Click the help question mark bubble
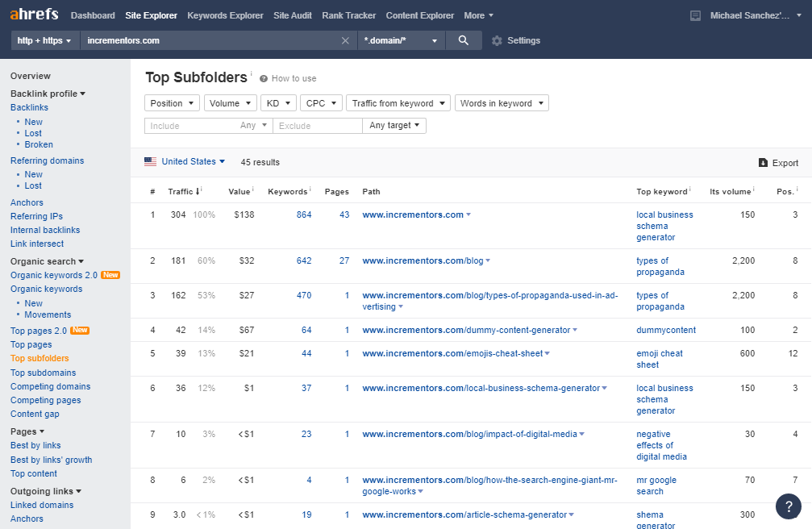This screenshot has width=812, height=529. click(x=788, y=506)
